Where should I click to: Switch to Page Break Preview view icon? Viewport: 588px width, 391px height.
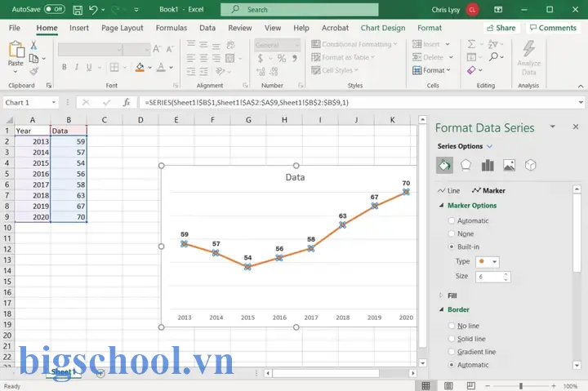[471, 386]
